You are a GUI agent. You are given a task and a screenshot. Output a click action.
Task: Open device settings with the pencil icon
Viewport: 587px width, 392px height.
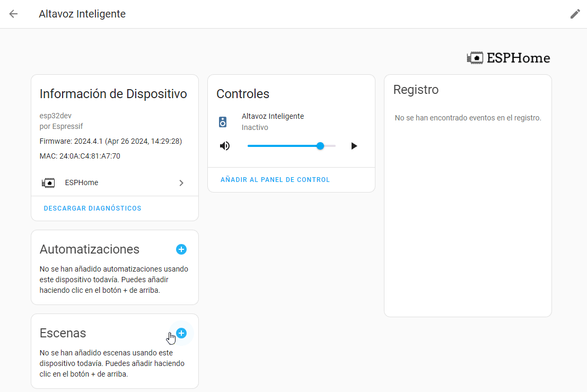point(575,14)
